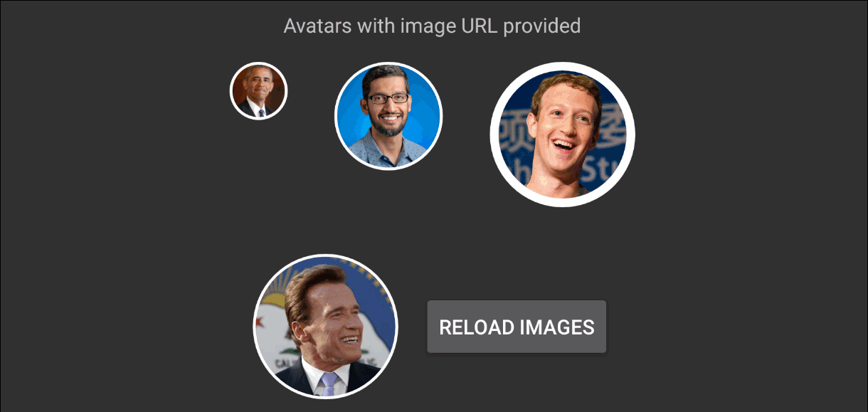Select the medium avatar with bright blue background

point(388,116)
